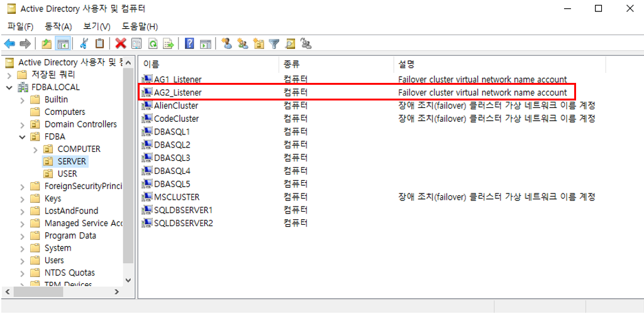Click the Active Directory root node icon
This screenshot has width=644, height=314.
click(x=10, y=63)
